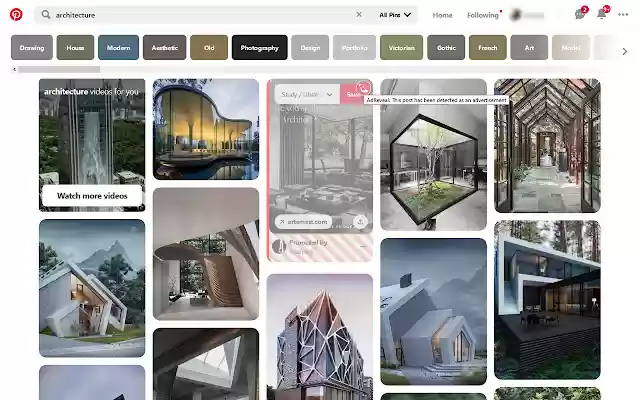Open the artemest.com link on the promoted pin
Screen dimensions: 640x400
[303, 222]
